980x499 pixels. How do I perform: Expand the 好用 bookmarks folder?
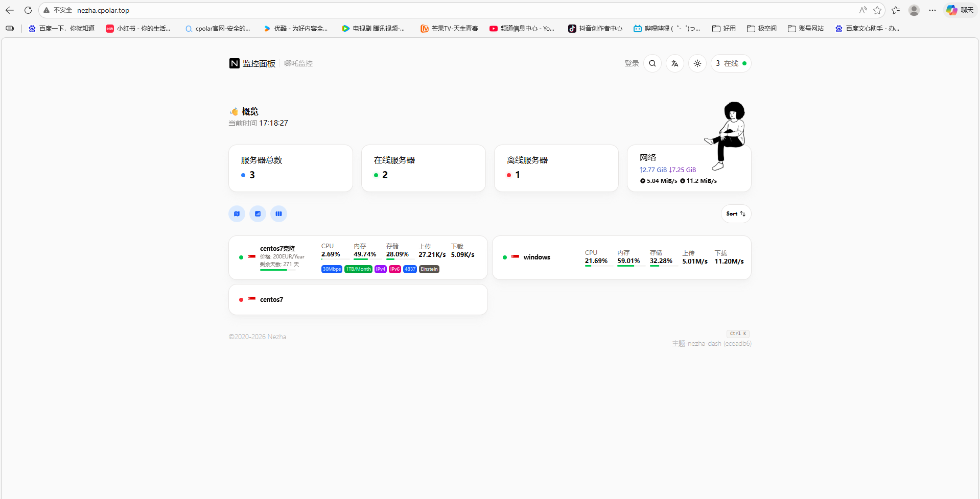click(x=724, y=29)
